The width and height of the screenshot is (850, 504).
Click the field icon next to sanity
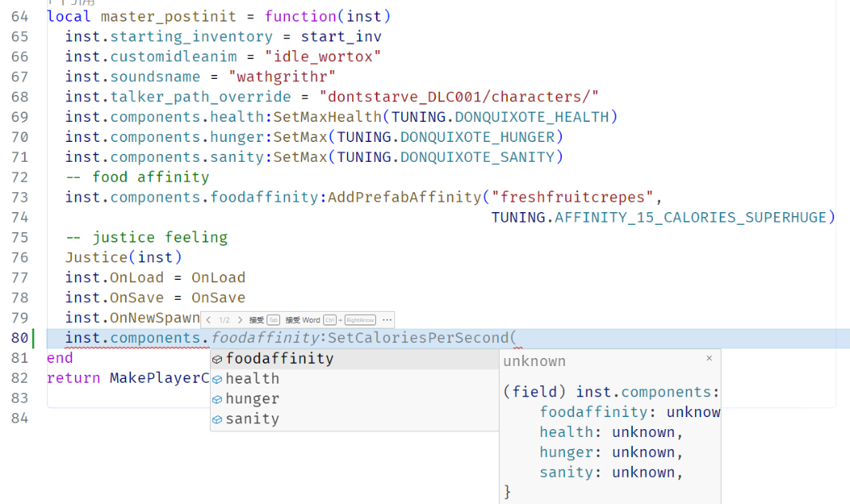click(x=217, y=419)
